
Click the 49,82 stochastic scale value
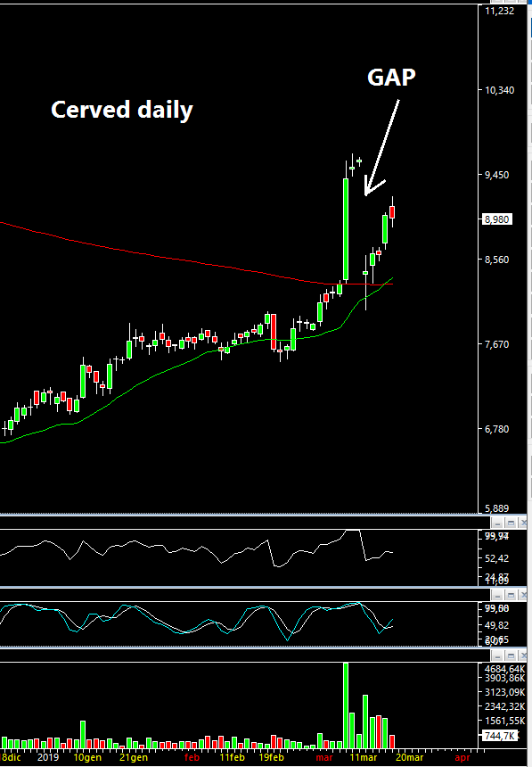(496, 625)
